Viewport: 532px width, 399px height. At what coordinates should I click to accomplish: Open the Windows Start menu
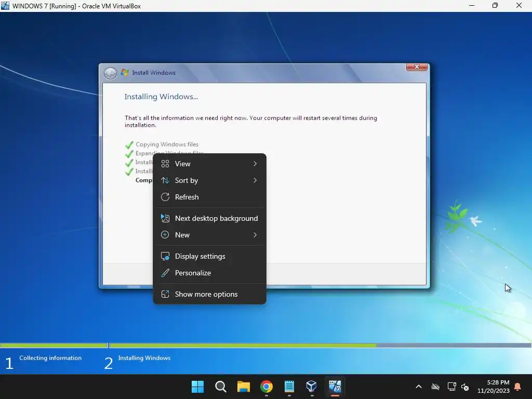pyautogui.click(x=198, y=387)
